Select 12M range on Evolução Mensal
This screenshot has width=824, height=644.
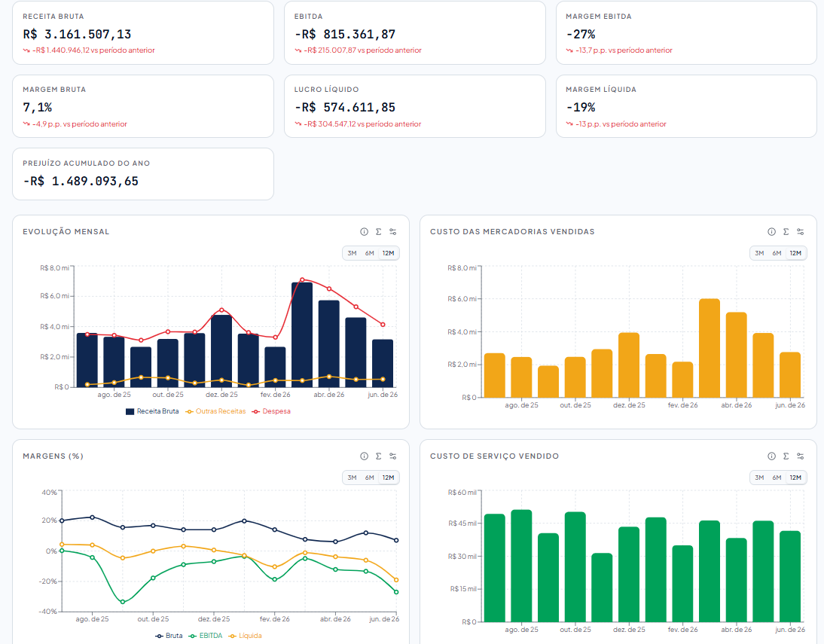[x=389, y=253]
